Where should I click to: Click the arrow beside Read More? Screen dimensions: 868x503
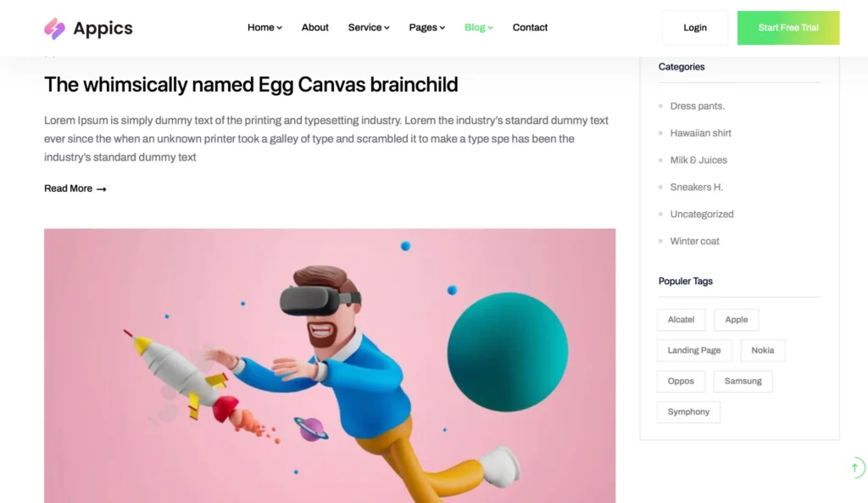pyautogui.click(x=102, y=189)
